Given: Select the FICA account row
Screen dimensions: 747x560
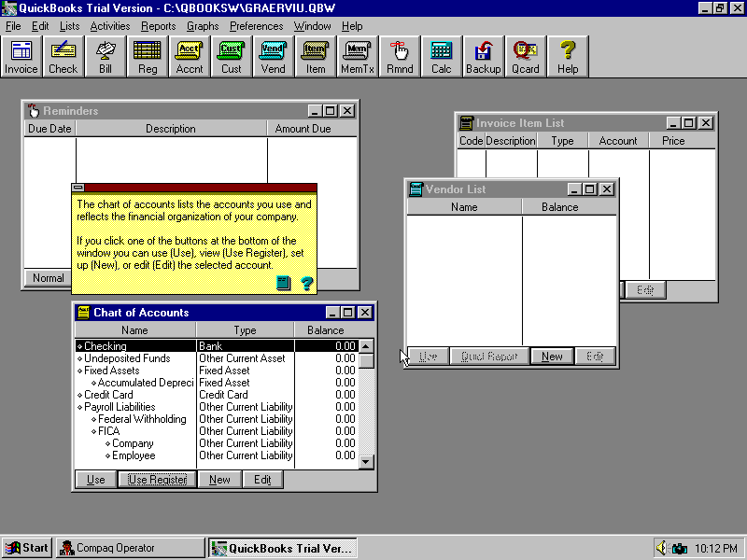Looking at the screenshot, I should [218, 431].
